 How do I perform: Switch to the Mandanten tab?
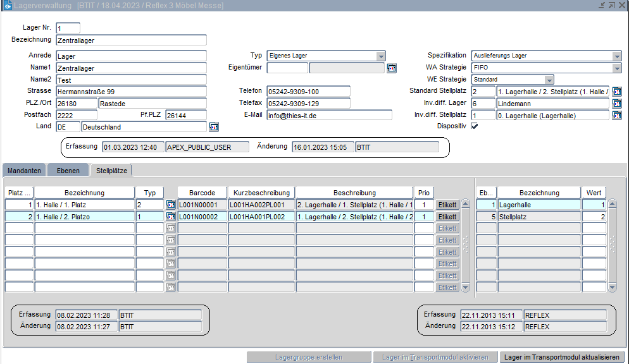25,171
